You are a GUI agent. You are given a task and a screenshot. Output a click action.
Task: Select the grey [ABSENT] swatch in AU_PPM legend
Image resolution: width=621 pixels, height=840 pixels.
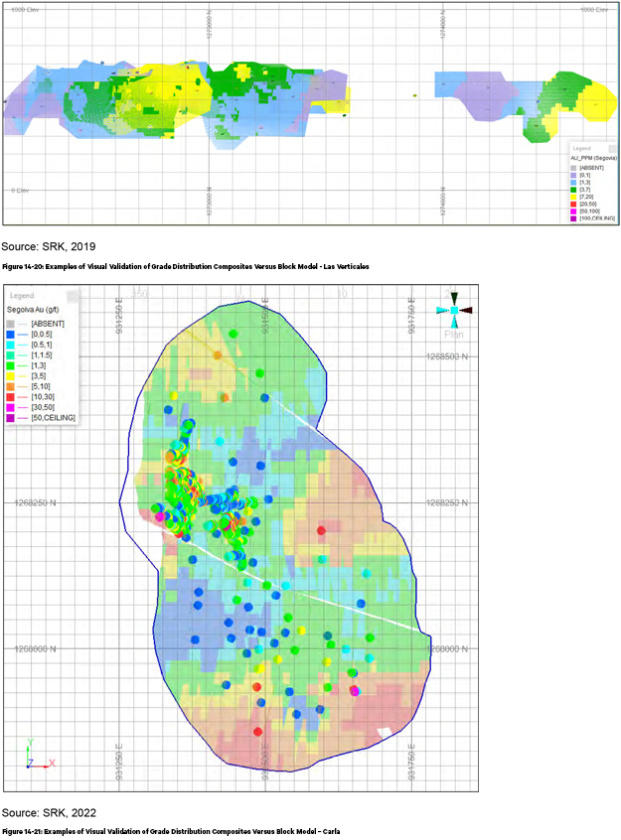coord(574,168)
